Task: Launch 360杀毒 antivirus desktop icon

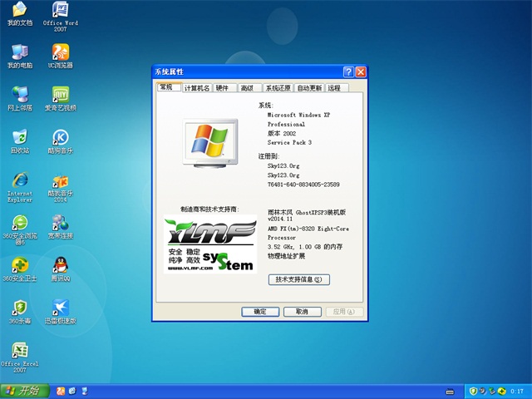Action: pos(19,308)
